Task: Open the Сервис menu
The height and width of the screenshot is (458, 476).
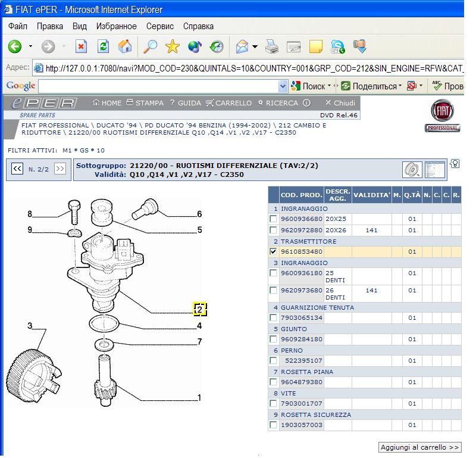Action: [159, 26]
